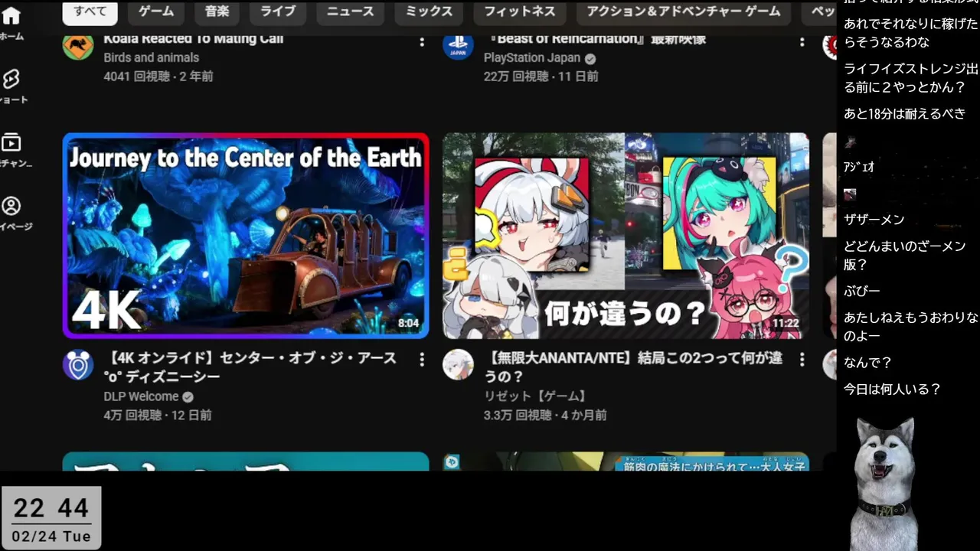Open options menu for 無限大ANANTA/NTE video
This screenshot has height=551, width=980.
tap(802, 359)
